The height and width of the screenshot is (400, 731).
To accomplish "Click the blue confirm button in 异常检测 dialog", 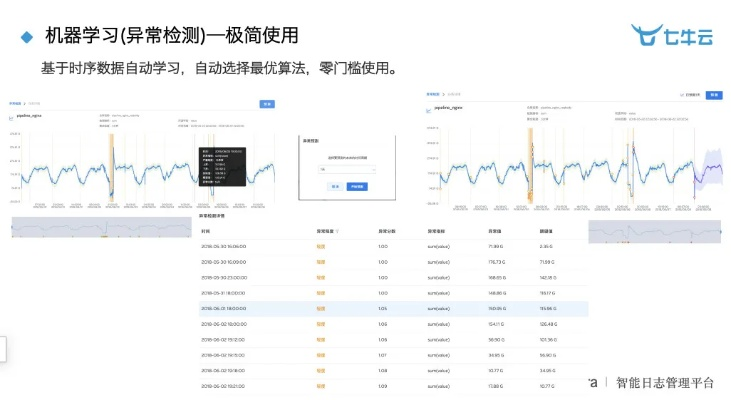I will 357,186.
